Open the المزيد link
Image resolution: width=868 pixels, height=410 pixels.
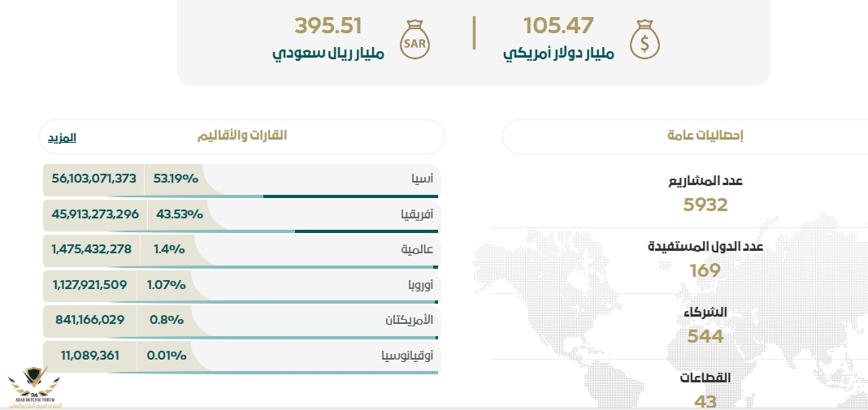click(62, 138)
